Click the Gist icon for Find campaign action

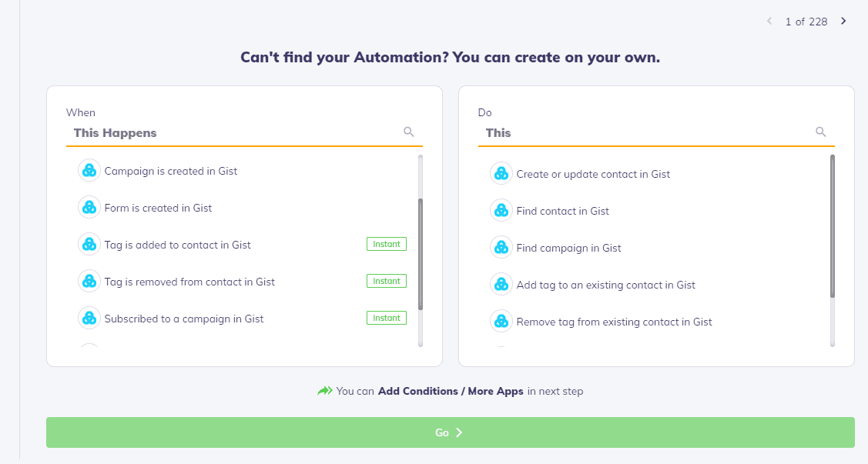[501, 247]
